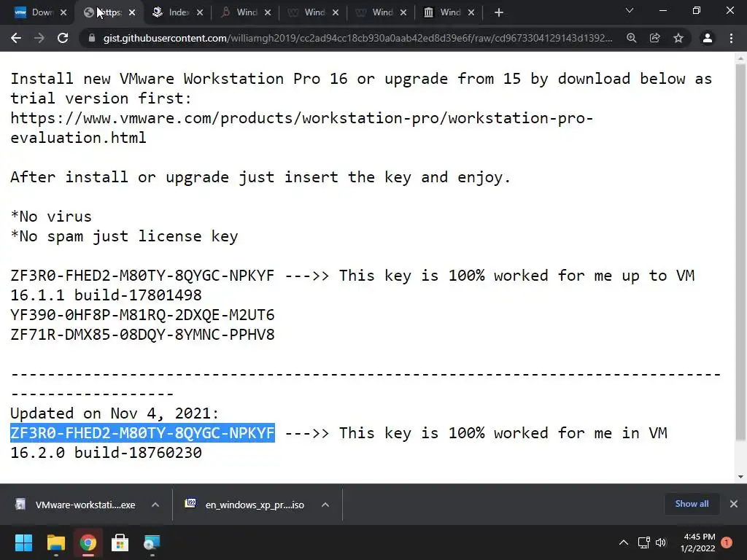
Task: Open network status tray icon
Action: [x=643, y=542]
